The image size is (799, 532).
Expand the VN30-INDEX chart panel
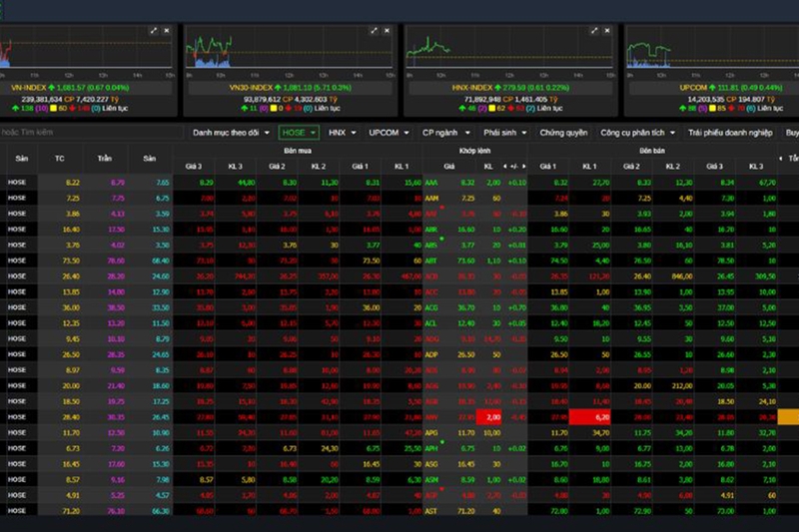[x=374, y=31]
